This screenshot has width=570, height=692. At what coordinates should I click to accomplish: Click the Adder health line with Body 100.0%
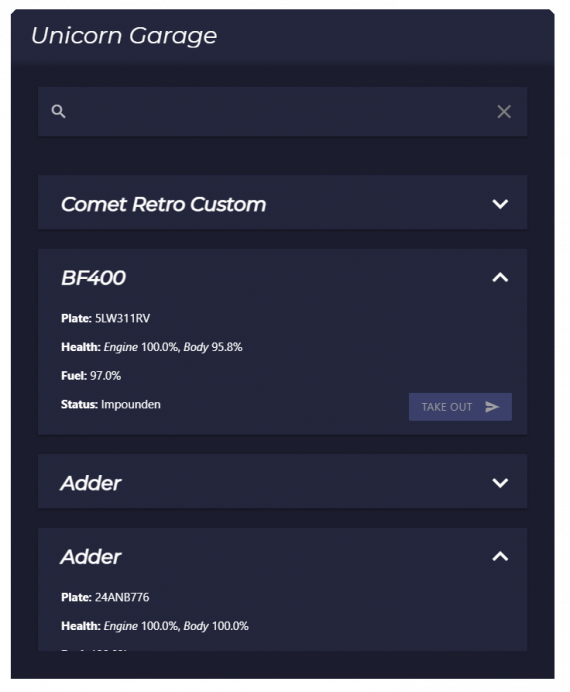[x=155, y=626]
